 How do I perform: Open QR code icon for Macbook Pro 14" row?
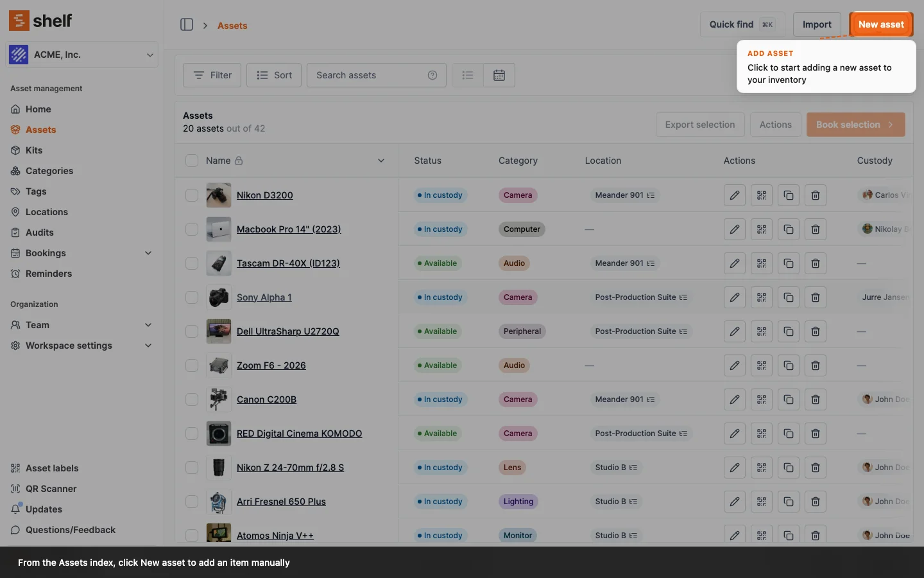point(762,229)
